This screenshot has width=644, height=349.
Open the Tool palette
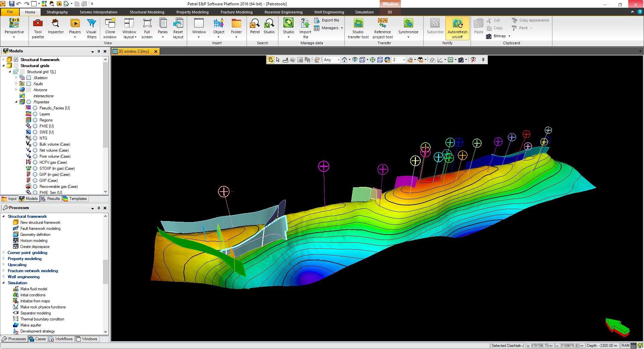38,29
